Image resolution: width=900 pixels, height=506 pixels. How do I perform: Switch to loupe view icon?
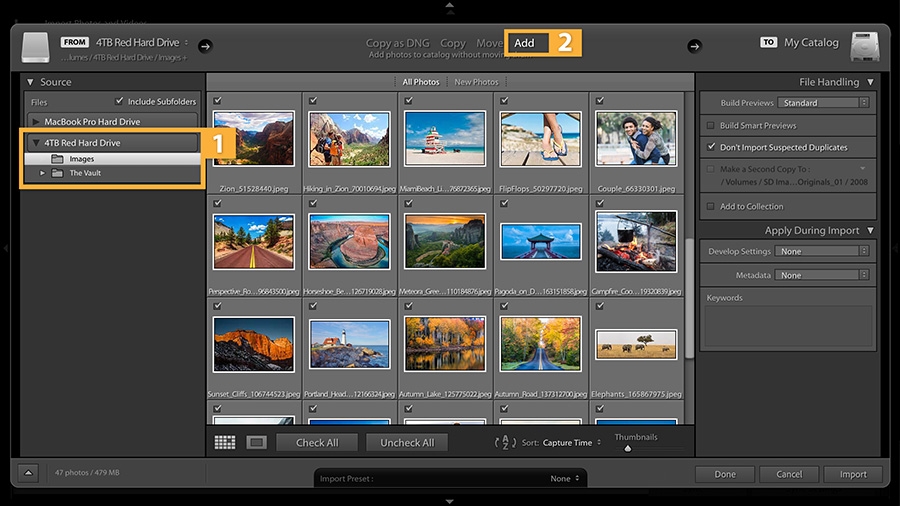click(256, 442)
